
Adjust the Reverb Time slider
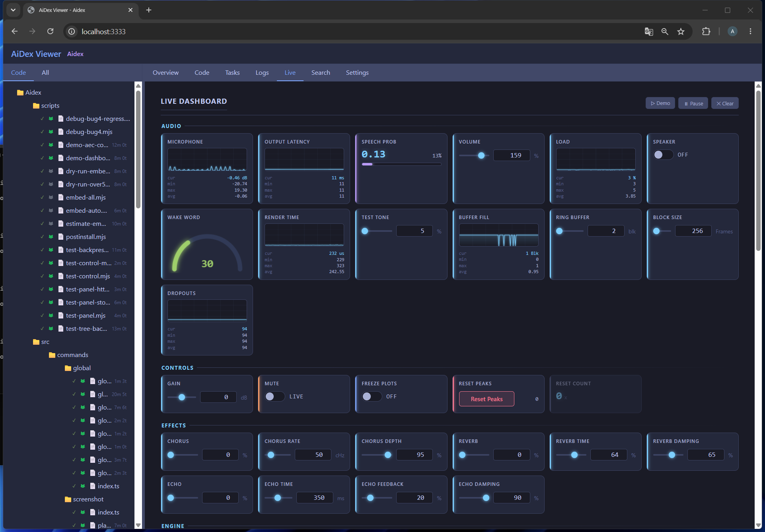571,455
